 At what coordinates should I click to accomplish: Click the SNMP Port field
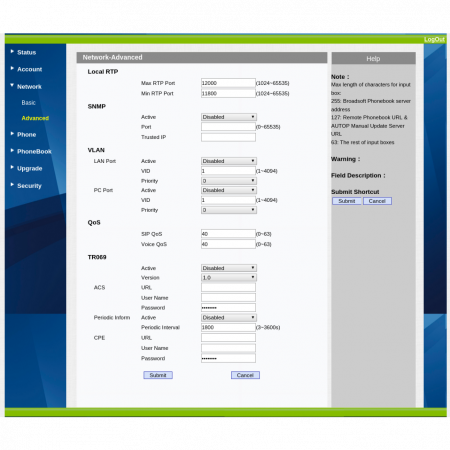coord(228,127)
